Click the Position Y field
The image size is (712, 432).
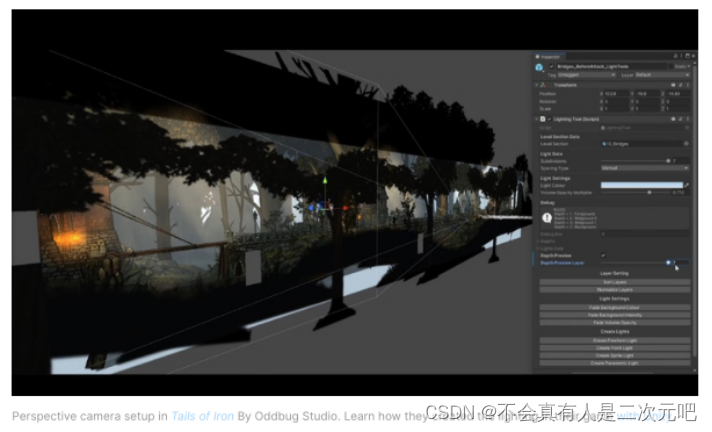pyautogui.click(x=647, y=94)
